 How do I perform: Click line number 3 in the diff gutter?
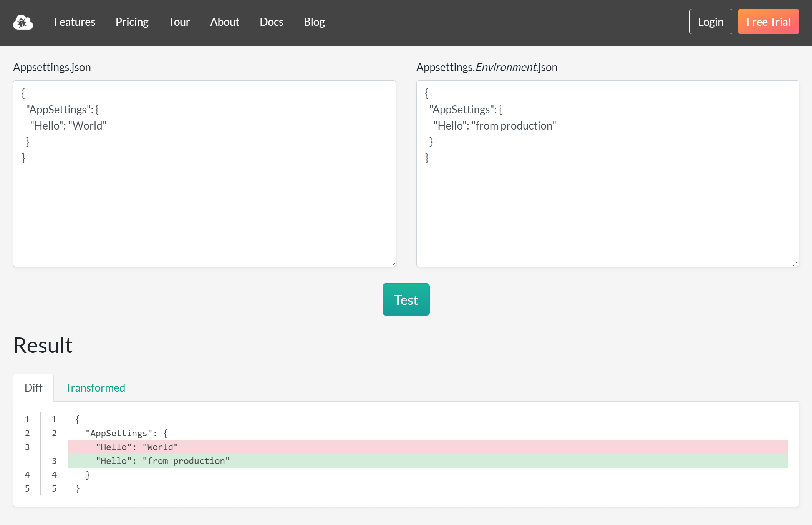pyautogui.click(x=27, y=447)
